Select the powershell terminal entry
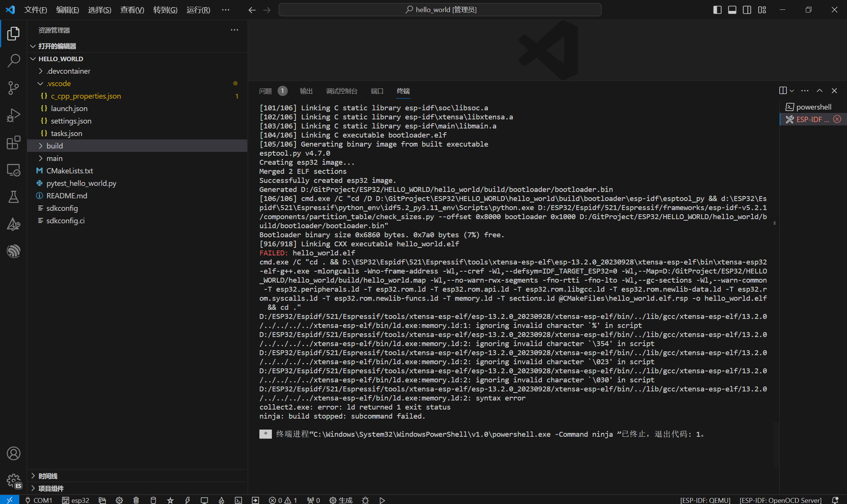Image resolution: width=847 pixels, height=504 pixels. coord(813,107)
